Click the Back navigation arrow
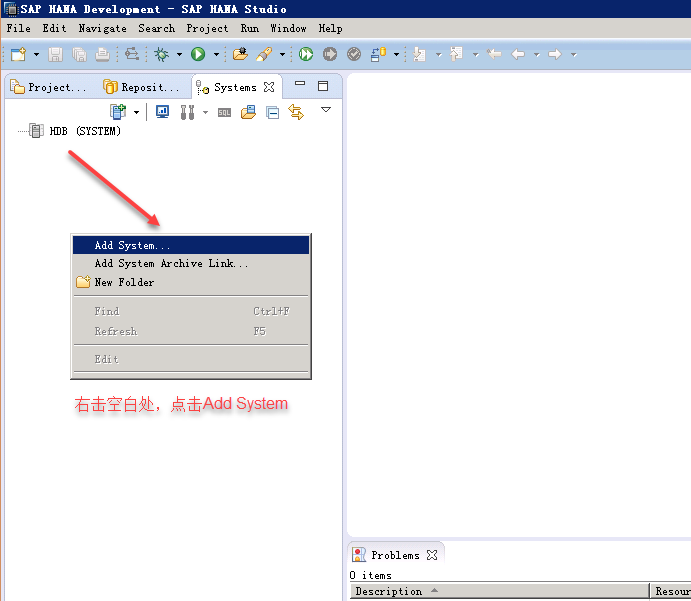The width and height of the screenshot is (691, 601). click(x=518, y=54)
